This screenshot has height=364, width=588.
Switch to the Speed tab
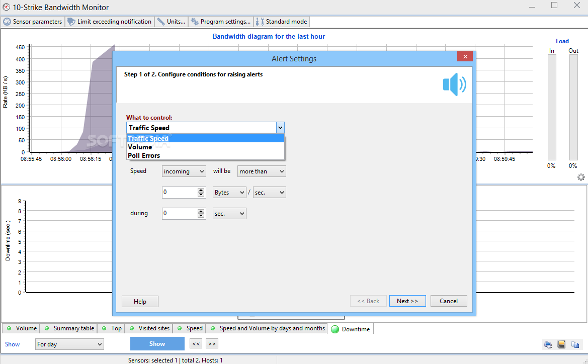pyautogui.click(x=189, y=328)
